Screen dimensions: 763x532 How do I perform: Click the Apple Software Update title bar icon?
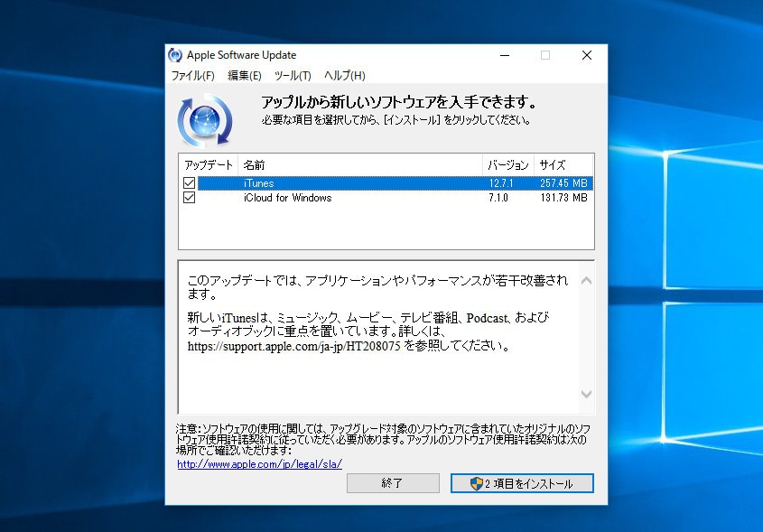click(175, 55)
